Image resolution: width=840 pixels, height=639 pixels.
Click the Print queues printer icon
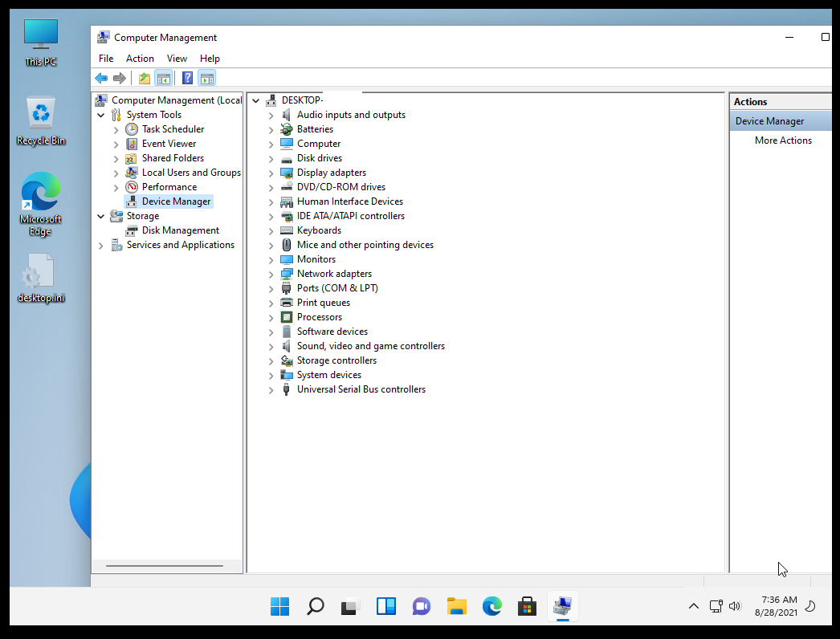point(287,303)
